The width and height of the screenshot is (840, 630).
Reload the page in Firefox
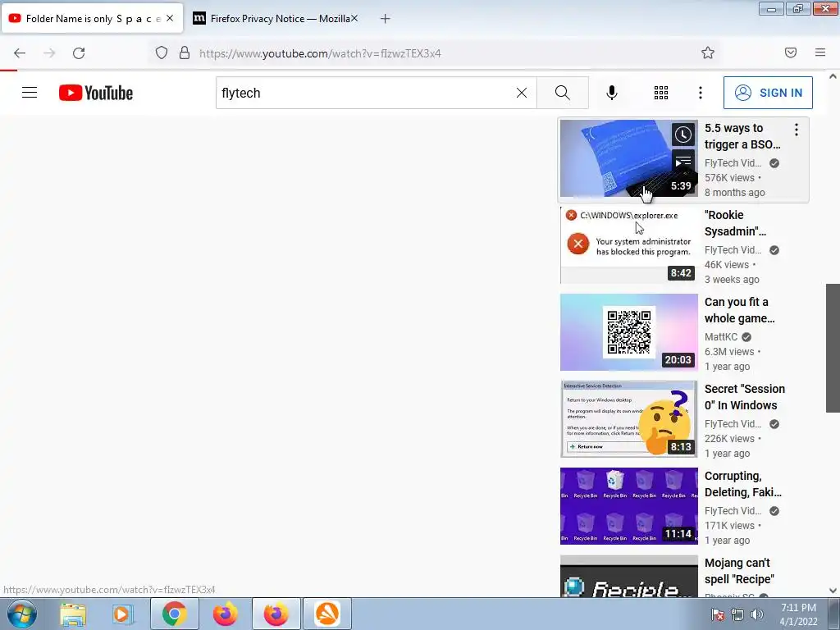pos(79,53)
